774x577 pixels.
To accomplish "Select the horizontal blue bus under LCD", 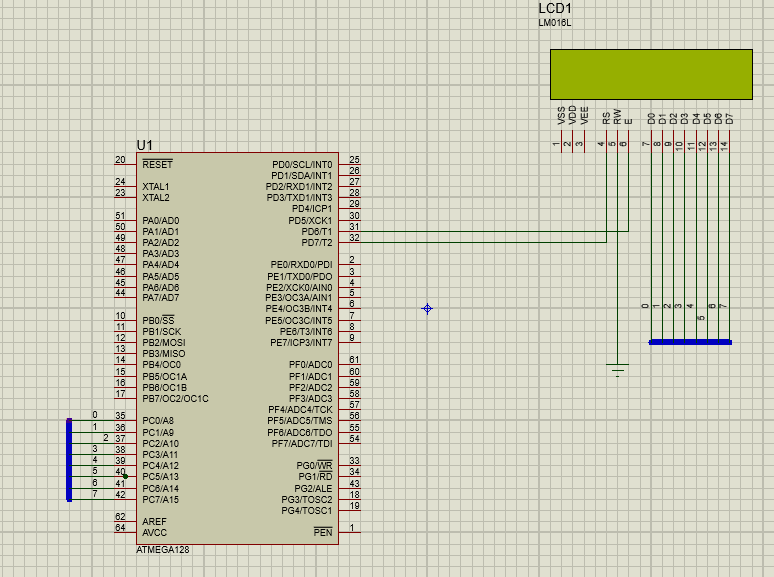I will click(690, 342).
